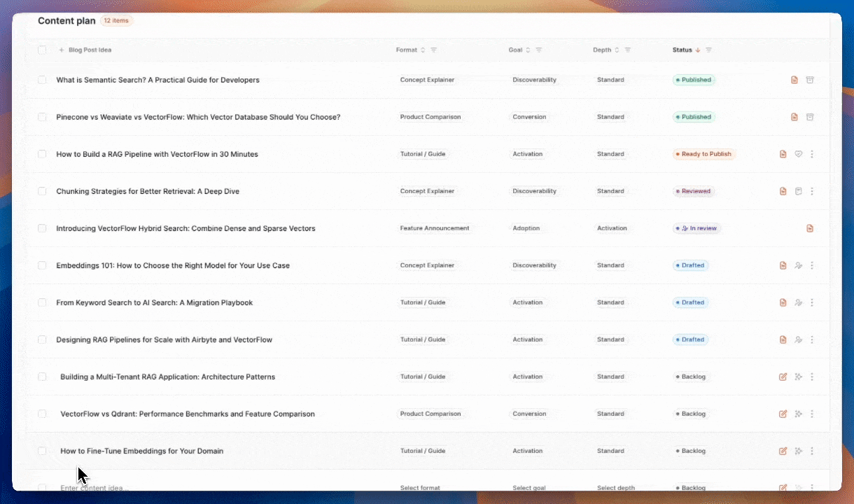Screen dimensions: 854x504
Task: Archive the 'Pinecone vs Weaviate' post
Action: point(810,117)
